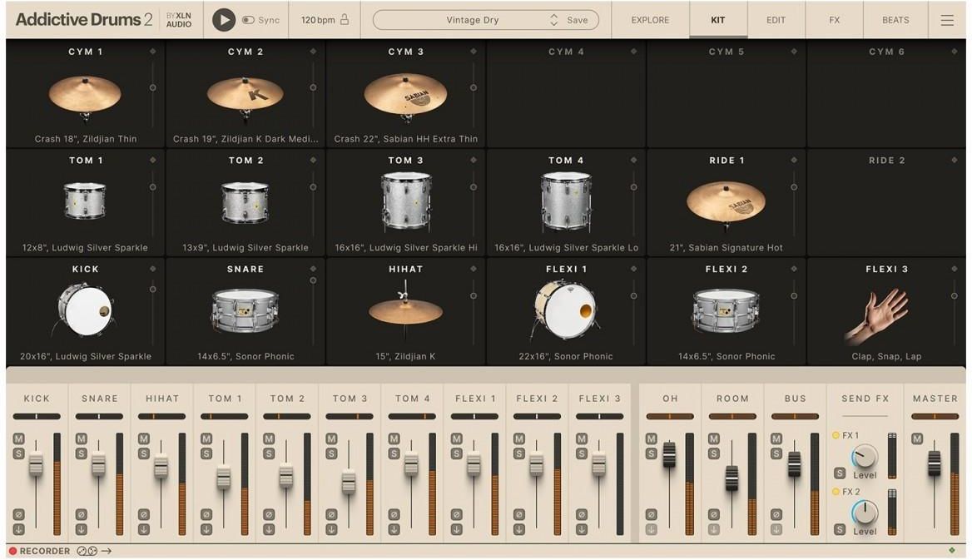
Task: Click the KICK 20x16" Ludwig drum image
Action: click(85, 310)
